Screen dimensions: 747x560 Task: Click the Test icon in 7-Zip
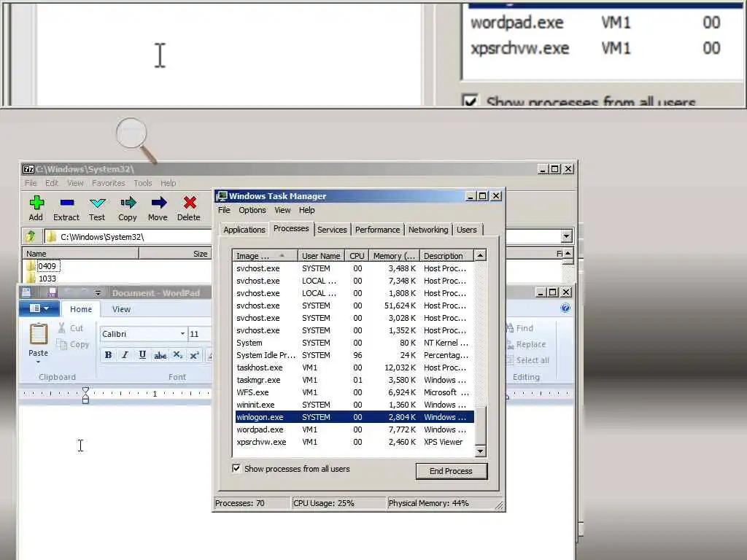point(97,203)
